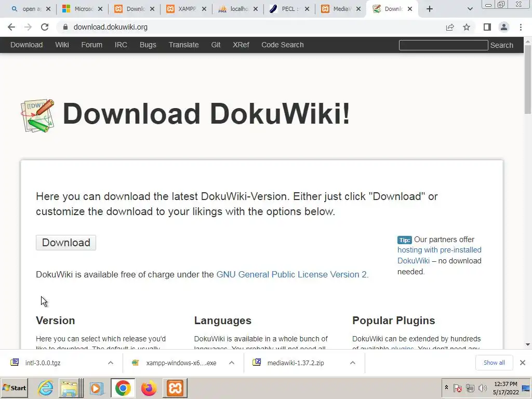Launch Internet Explorer from taskbar
Screen dimensions: 532x399
coord(46,388)
